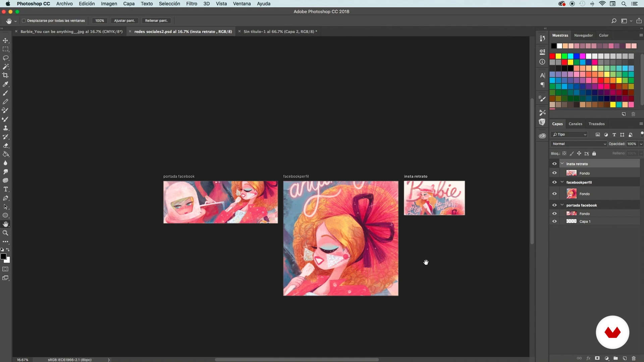644x362 pixels.
Task: Select the Lasso tool
Action: [x=6, y=58]
